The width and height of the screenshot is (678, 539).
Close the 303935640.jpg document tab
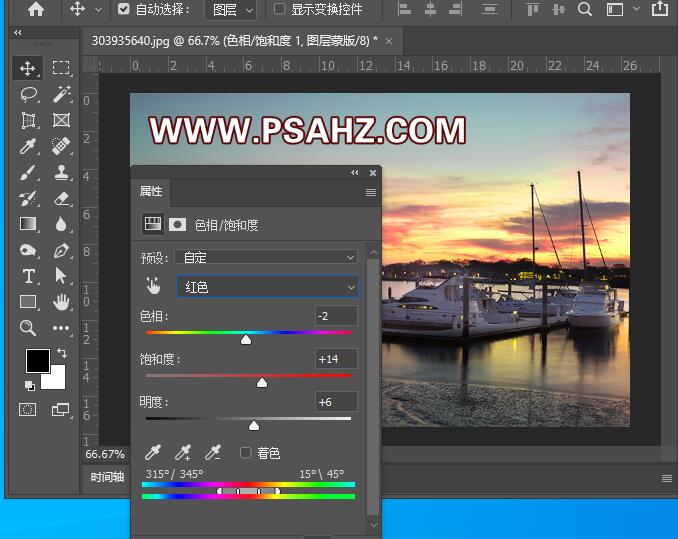click(389, 41)
